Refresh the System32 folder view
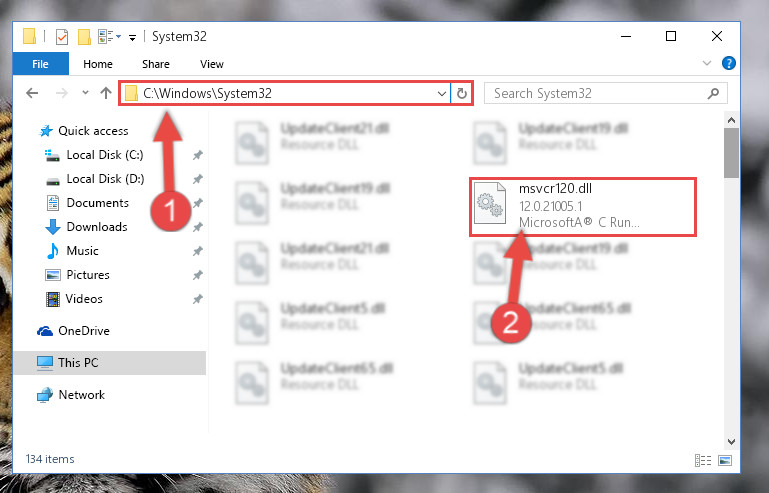 coord(461,93)
